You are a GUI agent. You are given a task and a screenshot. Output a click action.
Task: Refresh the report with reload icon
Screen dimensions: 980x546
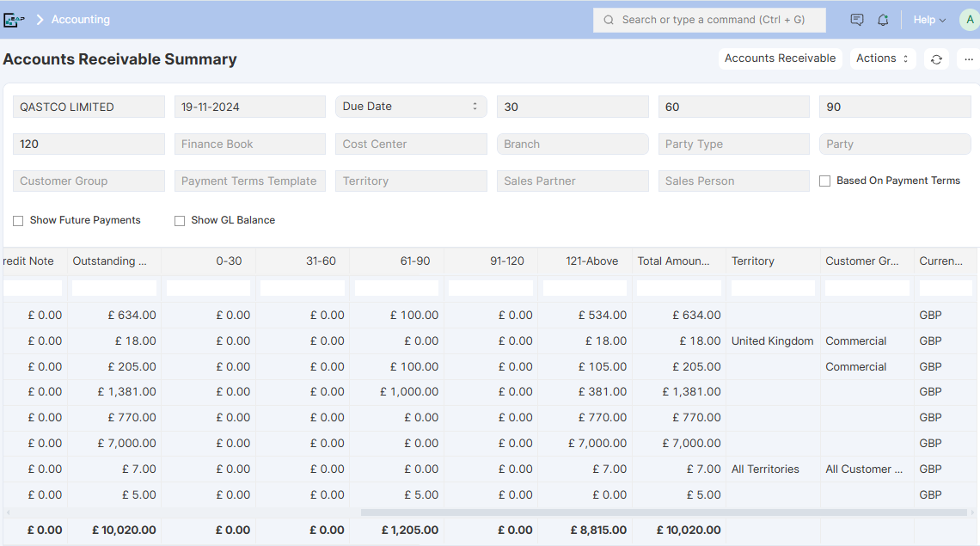[936, 59]
